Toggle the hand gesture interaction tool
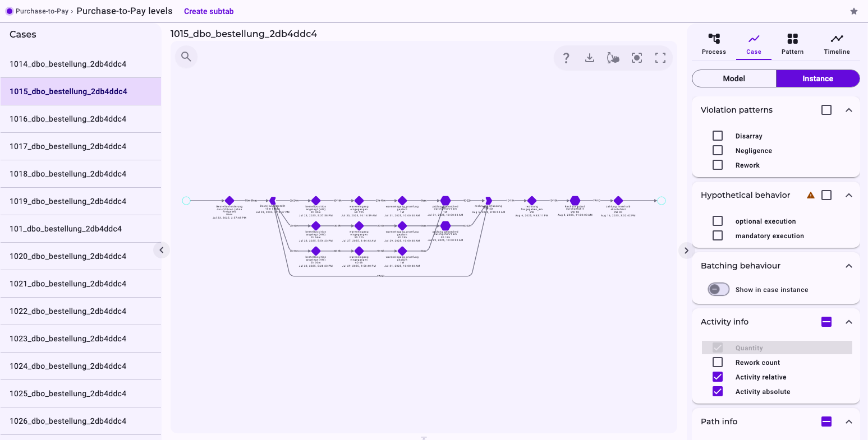Image resolution: width=868 pixels, height=440 pixels. coord(613,58)
